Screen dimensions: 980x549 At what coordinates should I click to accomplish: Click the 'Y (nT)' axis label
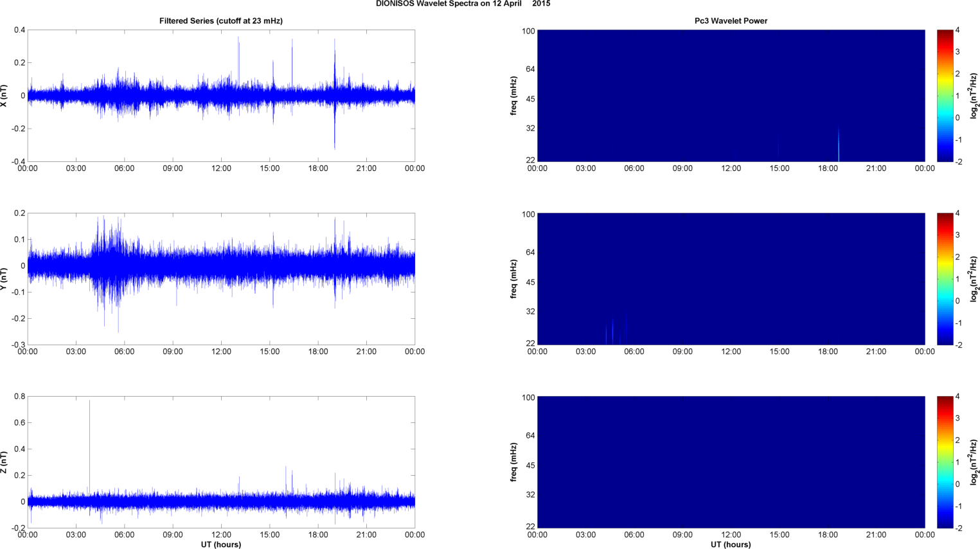click(4, 279)
